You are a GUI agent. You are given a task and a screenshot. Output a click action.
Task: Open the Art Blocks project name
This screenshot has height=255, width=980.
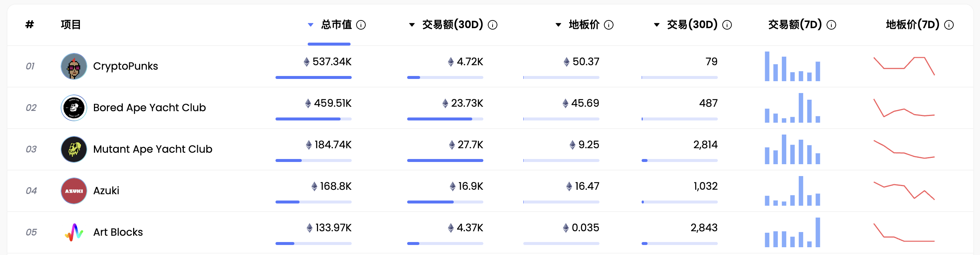point(118,232)
